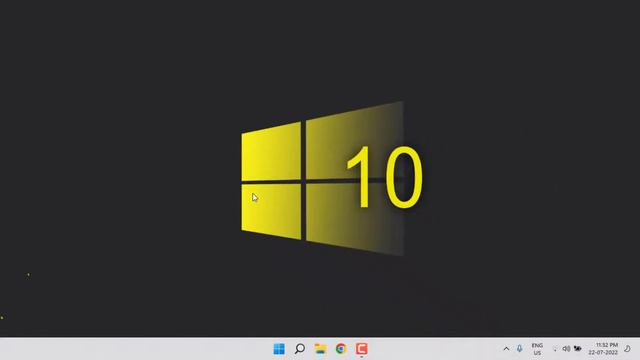Click the Focus assist moon icon
Image resolution: width=640 pixels, height=360 pixels.
click(x=627, y=349)
